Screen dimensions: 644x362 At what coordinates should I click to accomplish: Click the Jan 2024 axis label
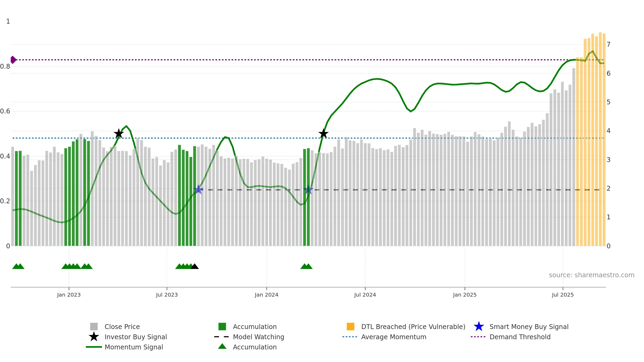pyautogui.click(x=266, y=295)
